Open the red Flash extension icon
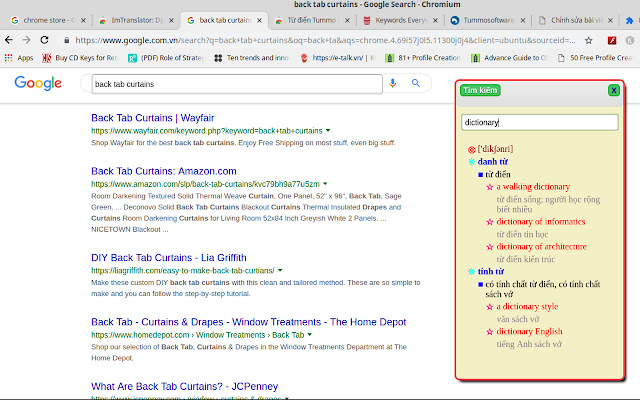This screenshot has height=400, width=640. click(611, 40)
